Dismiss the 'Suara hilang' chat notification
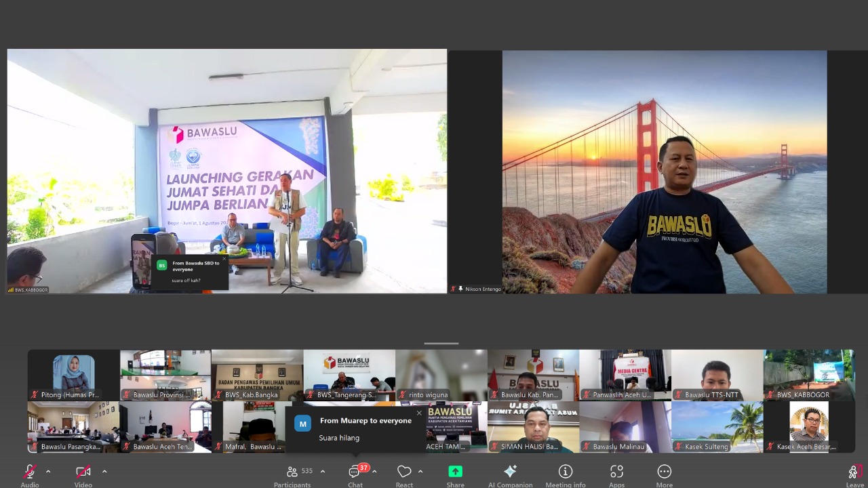868x488 pixels. click(419, 413)
